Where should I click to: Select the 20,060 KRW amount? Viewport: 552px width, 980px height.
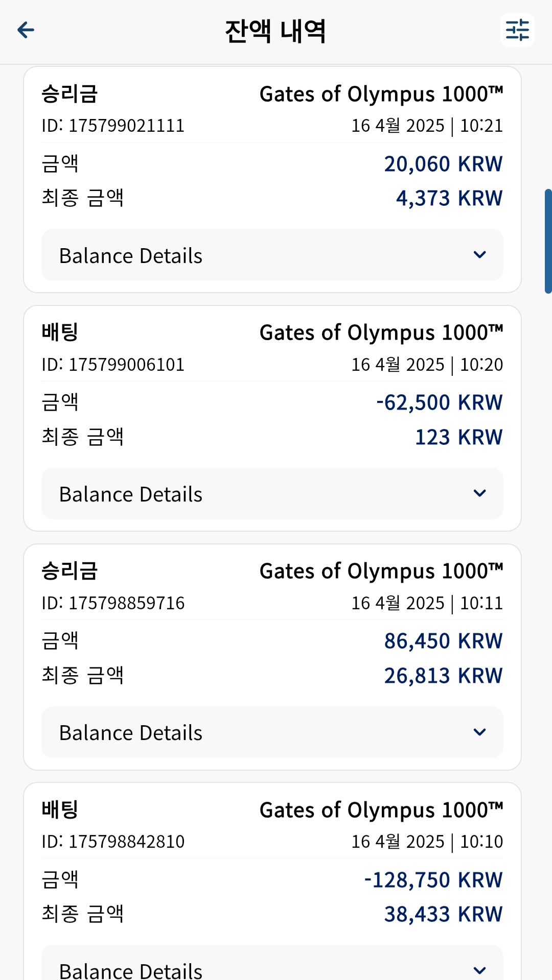tap(443, 164)
